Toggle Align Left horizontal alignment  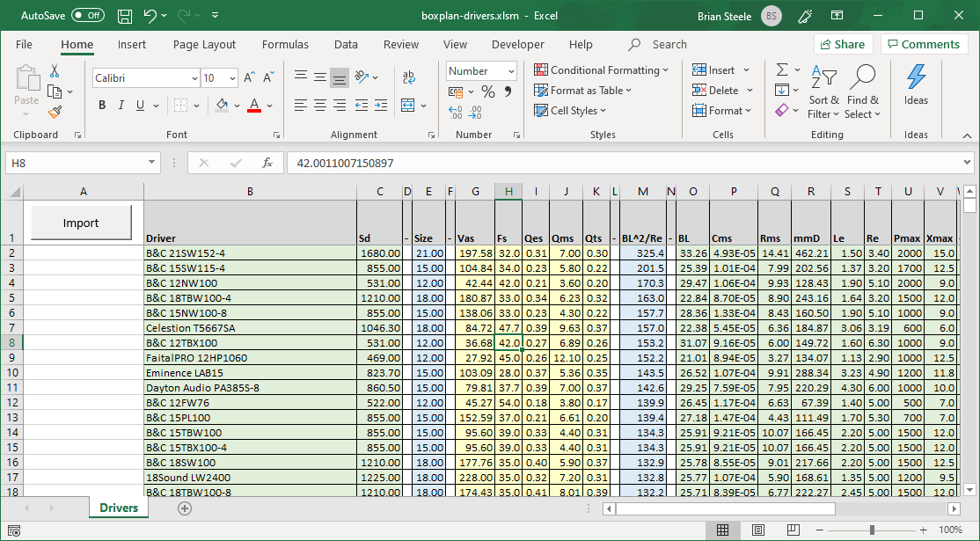pos(301,106)
